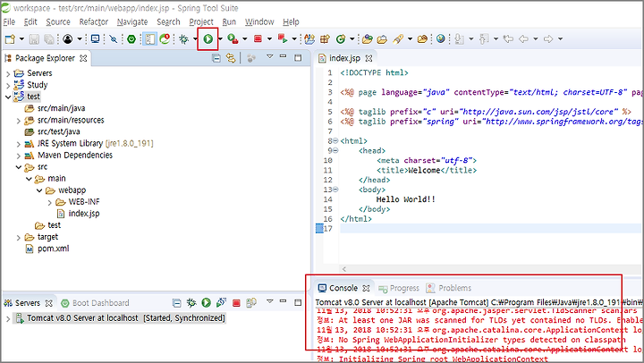Expand Tomcat v8.0 Server at localhost
Screen dimensions: 644x363
(x=8, y=318)
